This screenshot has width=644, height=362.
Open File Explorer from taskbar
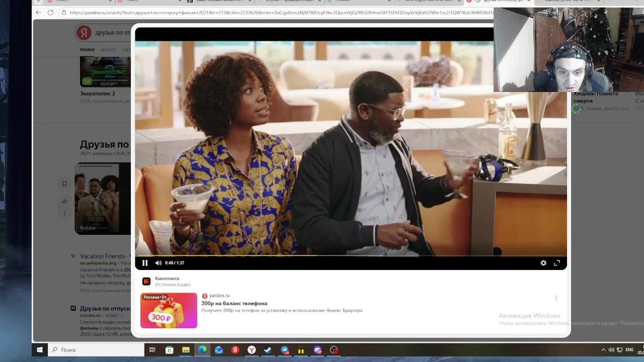[186, 350]
